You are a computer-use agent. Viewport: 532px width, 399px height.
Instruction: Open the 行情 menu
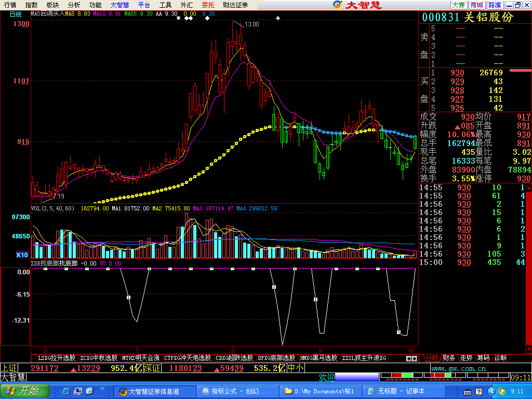point(10,5)
